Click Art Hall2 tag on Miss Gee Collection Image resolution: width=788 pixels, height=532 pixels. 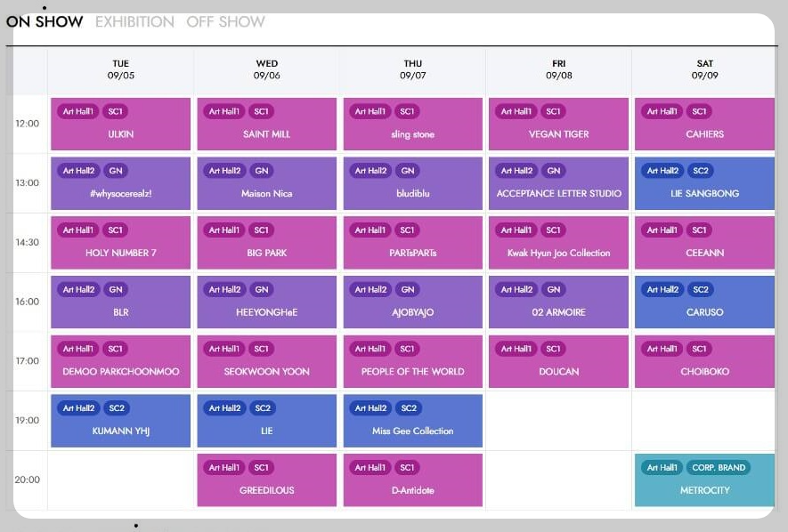pos(371,408)
